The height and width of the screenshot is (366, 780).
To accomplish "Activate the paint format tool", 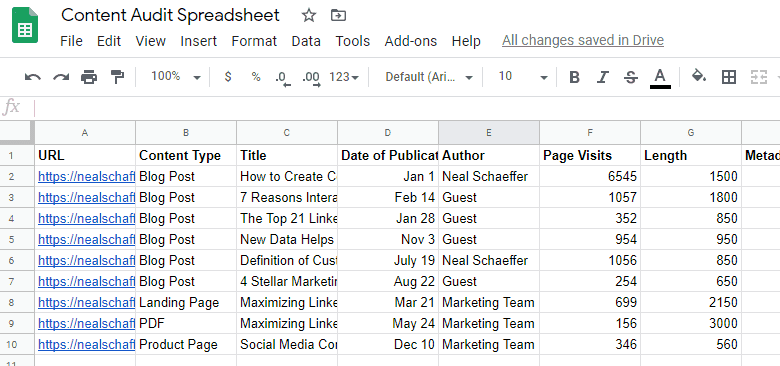I will pos(117,77).
